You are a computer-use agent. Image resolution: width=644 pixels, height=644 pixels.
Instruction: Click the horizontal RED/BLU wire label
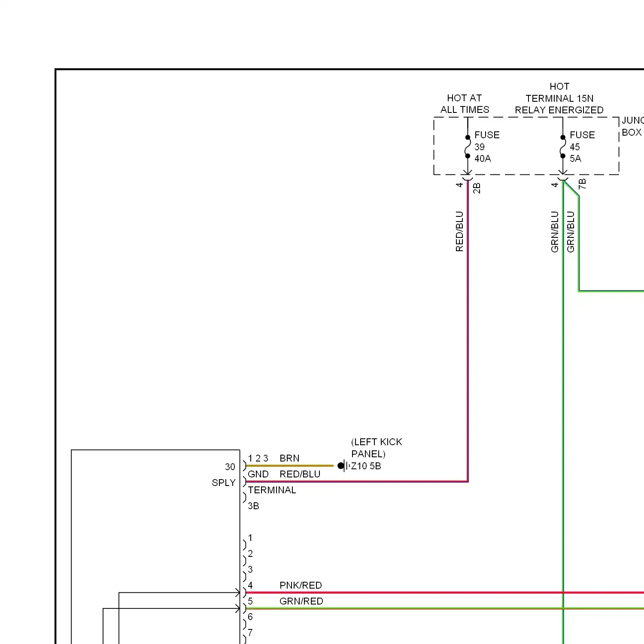pos(300,474)
